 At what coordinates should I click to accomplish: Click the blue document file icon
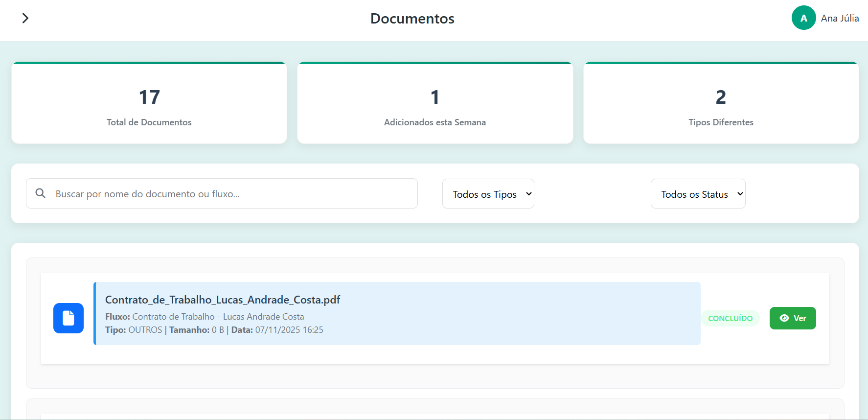click(69, 318)
